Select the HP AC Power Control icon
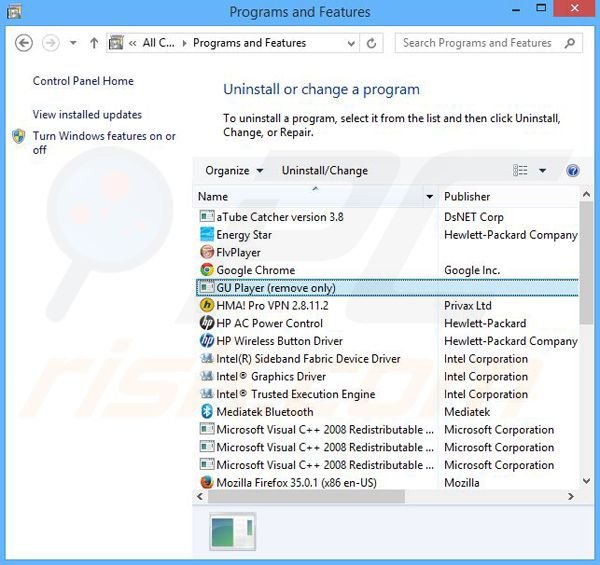Viewport: 600px width, 565px height. tap(207, 323)
